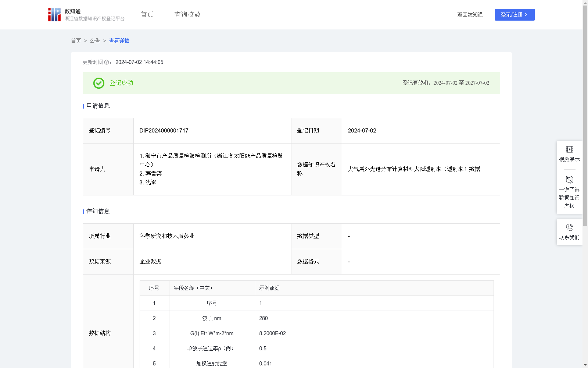This screenshot has height=368, width=588.
Task: Click sample value 8.2000E-02
Action: [272, 333]
